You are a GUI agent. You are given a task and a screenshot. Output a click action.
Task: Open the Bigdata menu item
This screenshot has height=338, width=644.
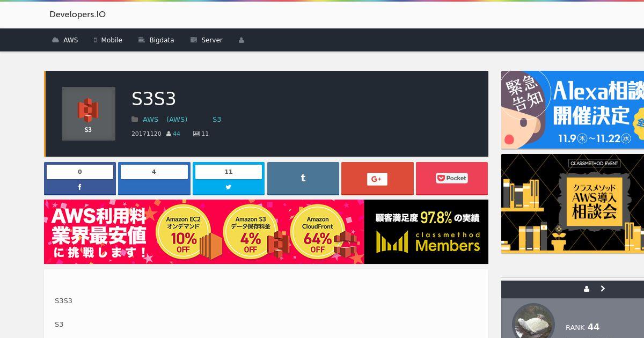tap(156, 40)
